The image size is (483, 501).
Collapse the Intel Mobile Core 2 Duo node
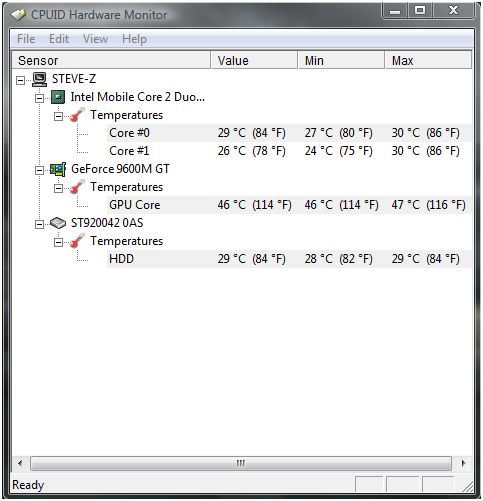tap(39, 98)
